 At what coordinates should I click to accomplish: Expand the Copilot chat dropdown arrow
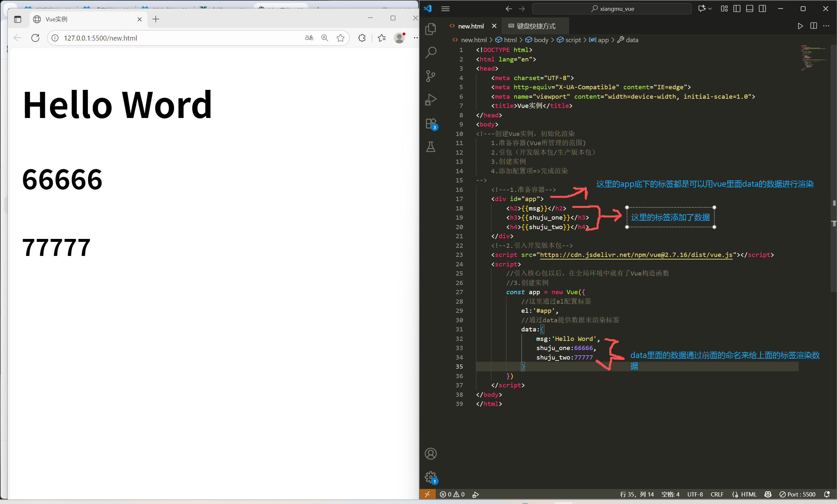710,9
